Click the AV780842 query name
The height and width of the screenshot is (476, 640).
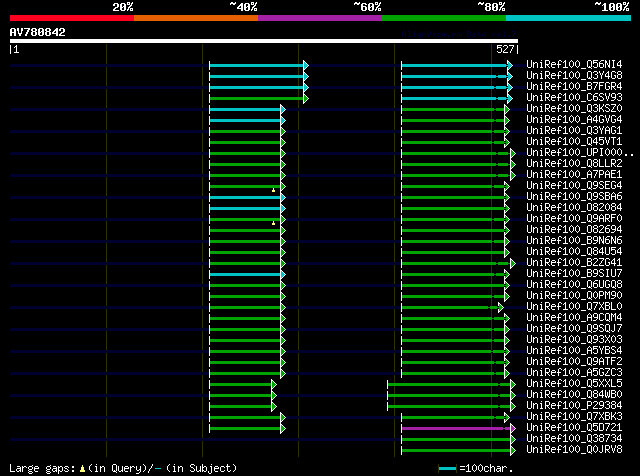(x=38, y=32)
